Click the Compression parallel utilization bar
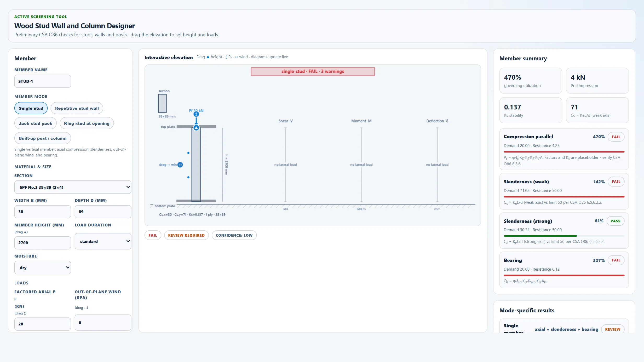This screenshot has height=362, width=644. coord(564,152)
